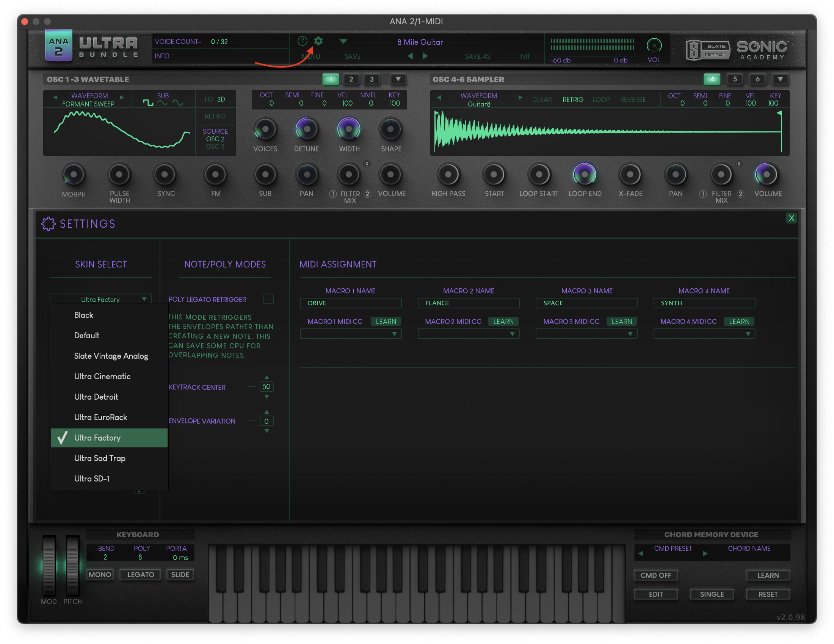The image size is (834, 644).
Task: Go to next preset arrow
Action: 425,56
